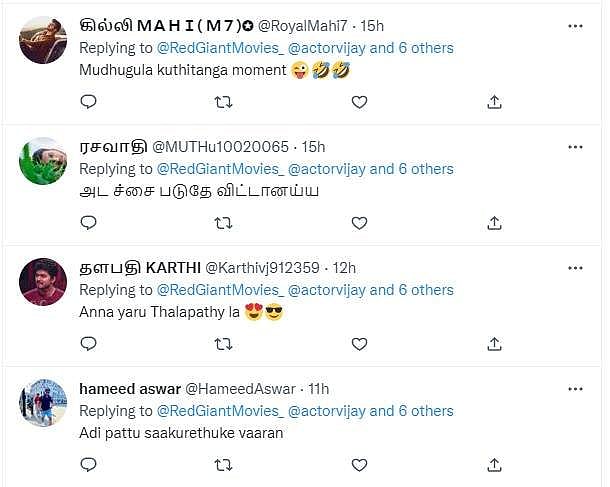Share Karthivj912359's tweet
610x487 pixels.
tap(494, 343)
